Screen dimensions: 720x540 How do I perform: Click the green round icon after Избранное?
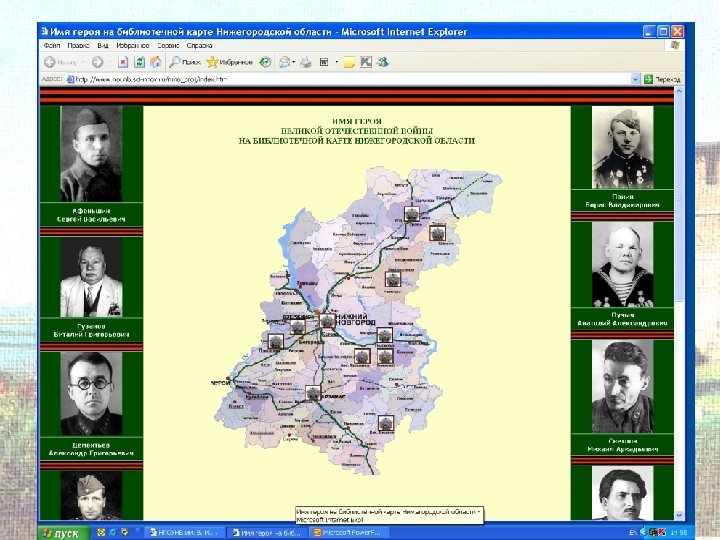coord(265,62)
